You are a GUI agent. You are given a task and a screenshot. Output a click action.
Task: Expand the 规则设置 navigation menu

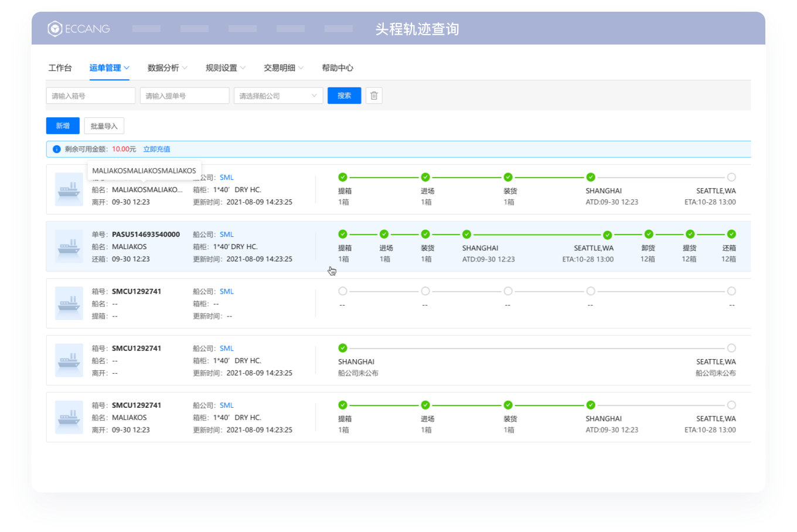click(226, 68)
